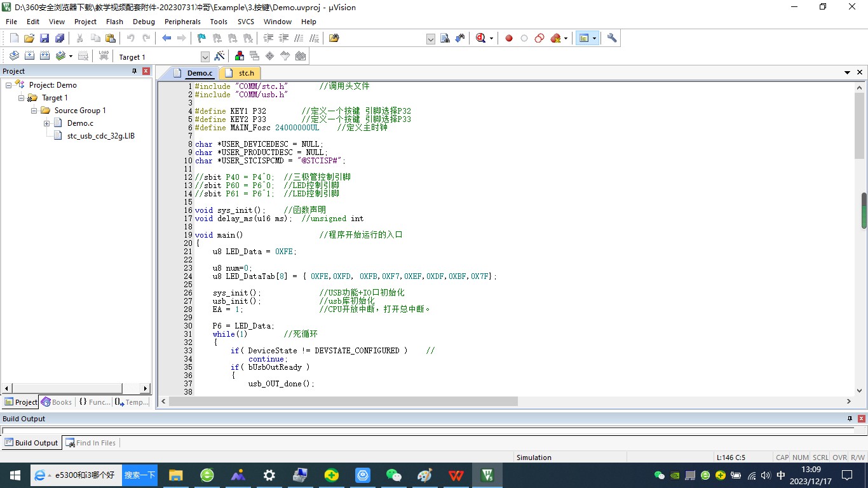Start the debug session with the magnifier 'd' icon
The height and width of the screenshot is (488, 868).
coord(481,38)
